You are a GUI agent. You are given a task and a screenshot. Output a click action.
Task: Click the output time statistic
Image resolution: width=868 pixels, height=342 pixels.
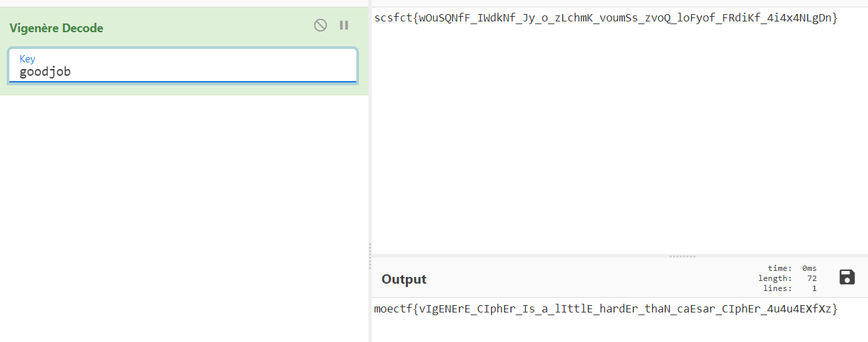point(792,268)
